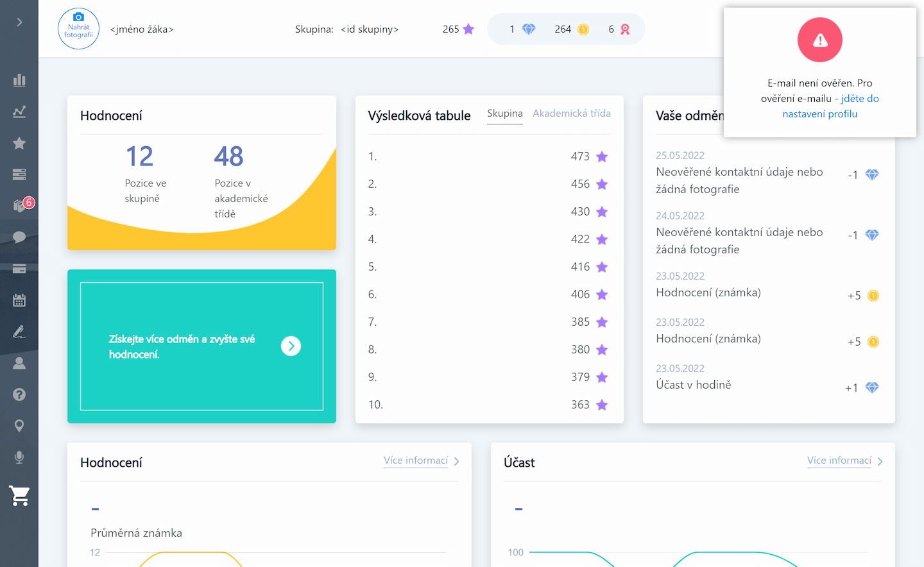
Task: Click the star beside score 385
Action: tap(602, 322)
